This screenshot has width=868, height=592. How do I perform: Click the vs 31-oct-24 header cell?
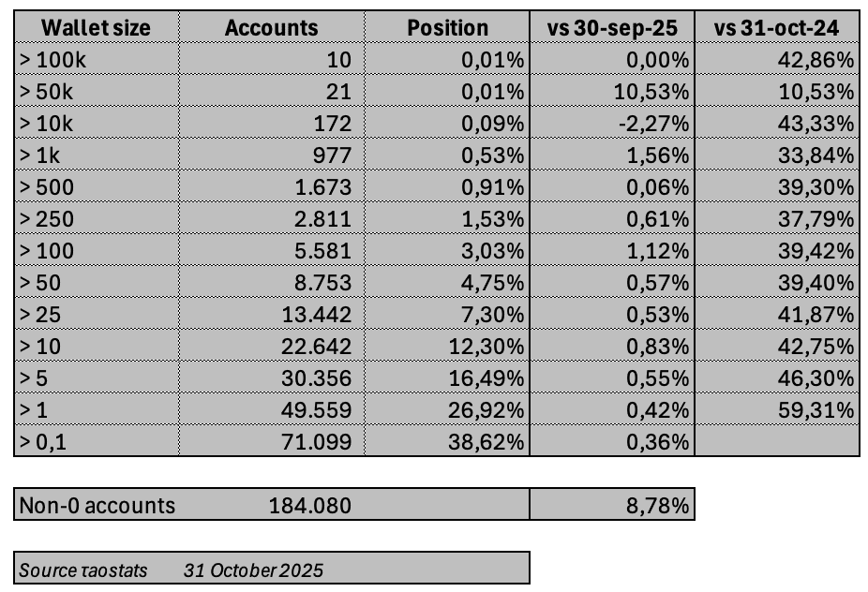pos(775,28)
